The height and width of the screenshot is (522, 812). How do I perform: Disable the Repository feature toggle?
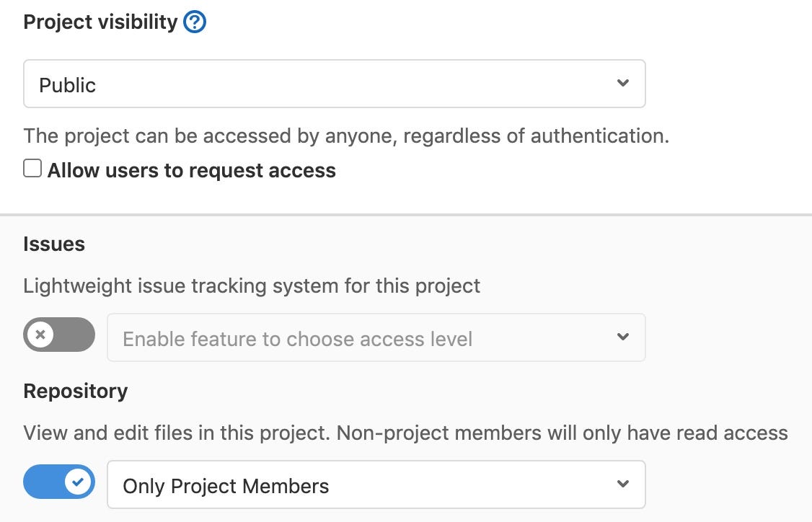click(59, 482)
